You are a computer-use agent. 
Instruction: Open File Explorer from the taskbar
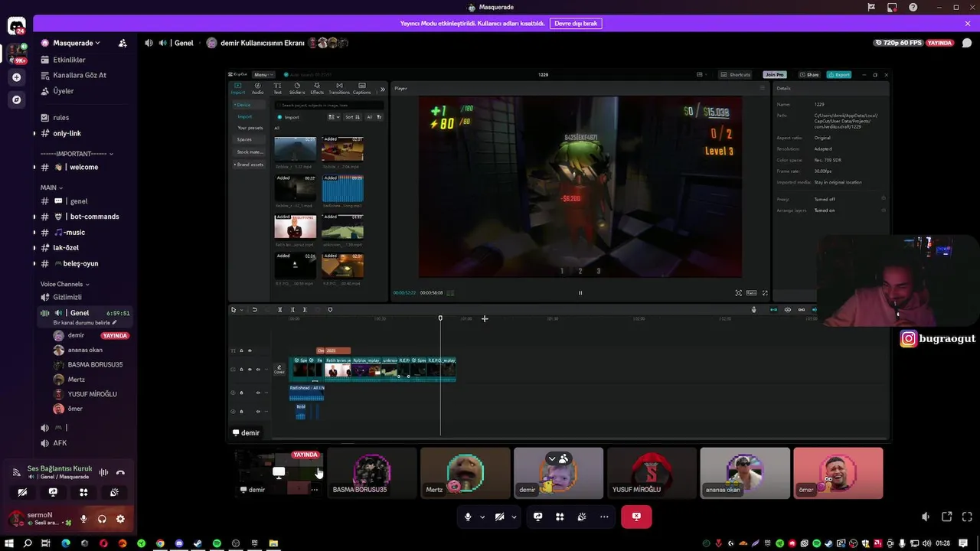[x=273, y=543]
